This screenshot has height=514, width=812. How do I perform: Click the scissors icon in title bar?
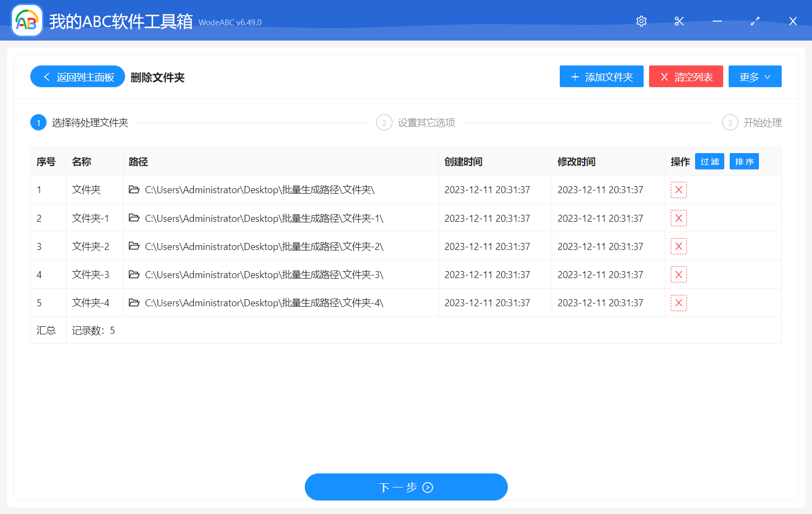[679, 21]
